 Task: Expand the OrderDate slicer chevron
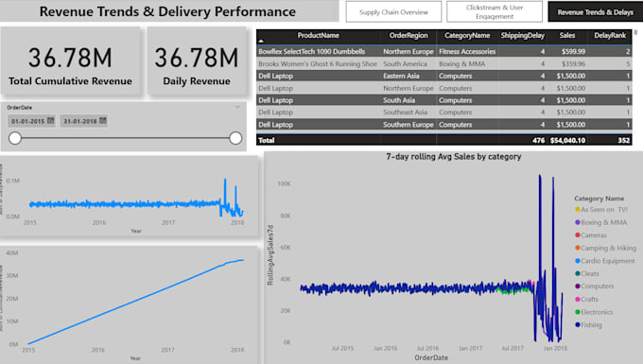click(x=237, y=107)
